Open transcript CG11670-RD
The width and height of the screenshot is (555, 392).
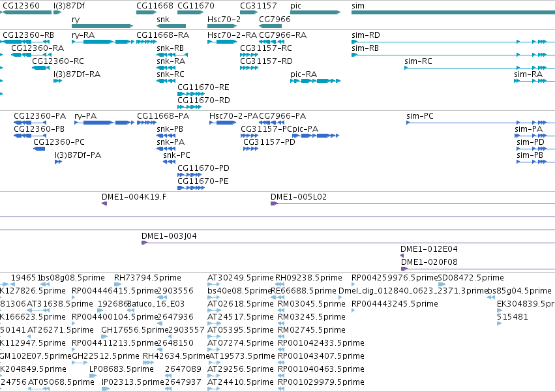coord(203,100)
